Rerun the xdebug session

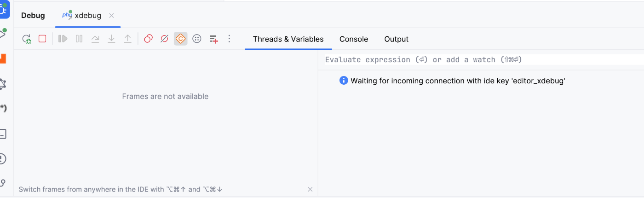point(27,39)
